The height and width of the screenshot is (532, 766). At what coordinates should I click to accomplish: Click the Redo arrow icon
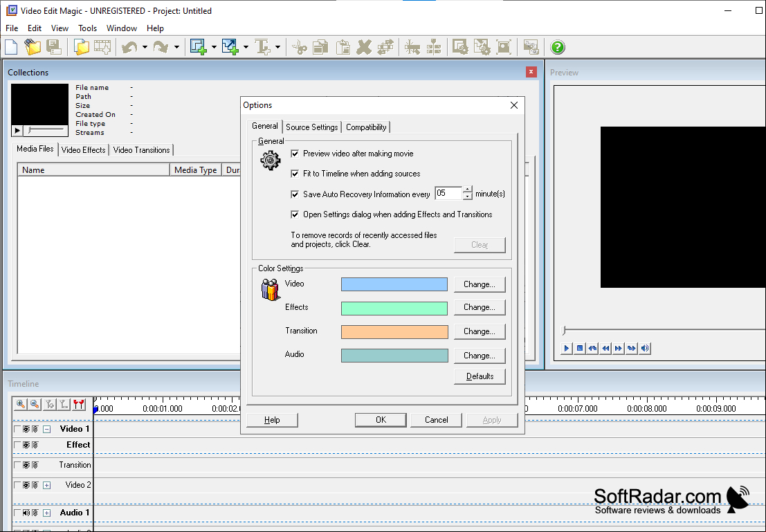(161, 47)
